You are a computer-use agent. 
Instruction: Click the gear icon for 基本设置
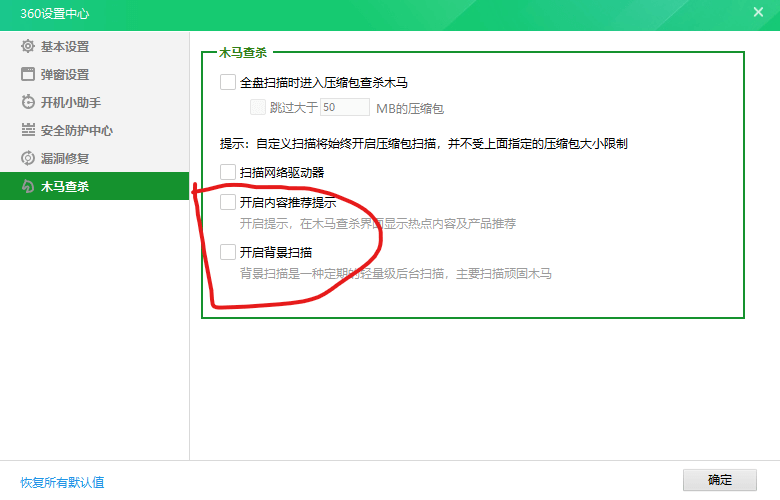coord(28,46)
